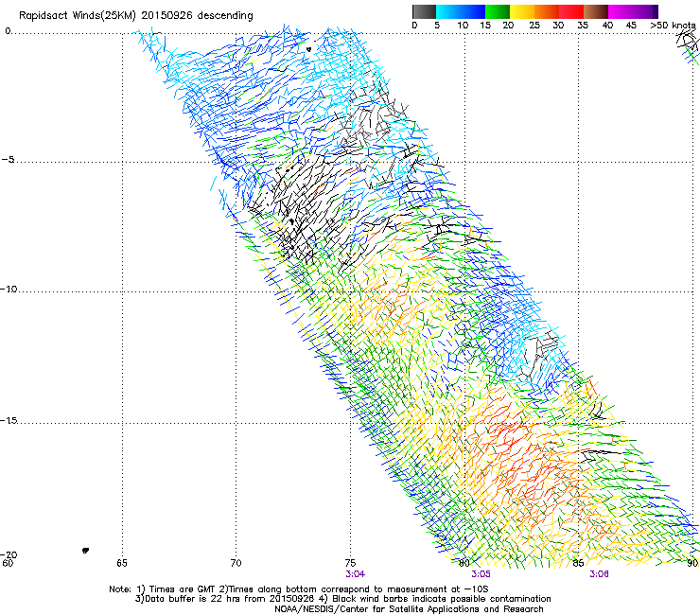Click the '25' label under the color bar

click(x=534, y=26)
